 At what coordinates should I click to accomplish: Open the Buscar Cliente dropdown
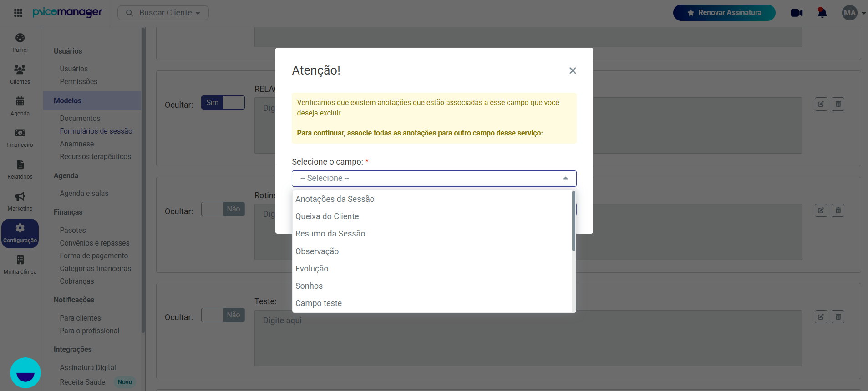point(163,13)
